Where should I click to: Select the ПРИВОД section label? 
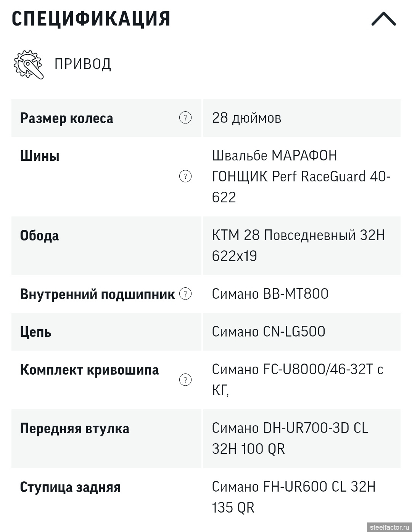[x=82, y=64]
